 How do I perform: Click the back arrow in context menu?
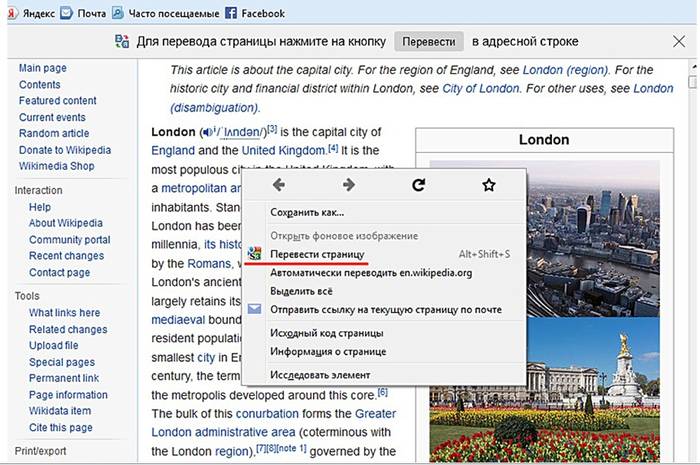tap(279, 185)
